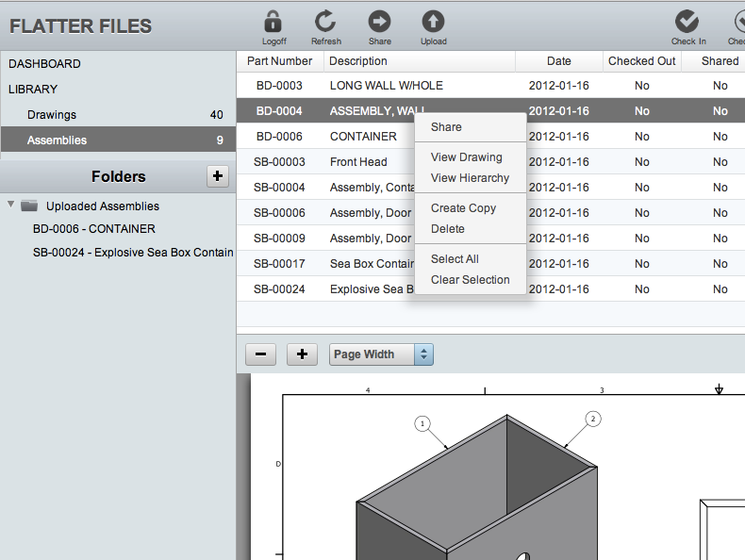
Task: Select the BD-0003 row
Action: [490, 86]
